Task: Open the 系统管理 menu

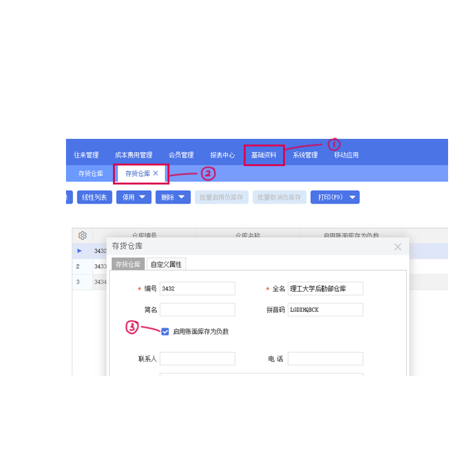Action: [305, 155]
